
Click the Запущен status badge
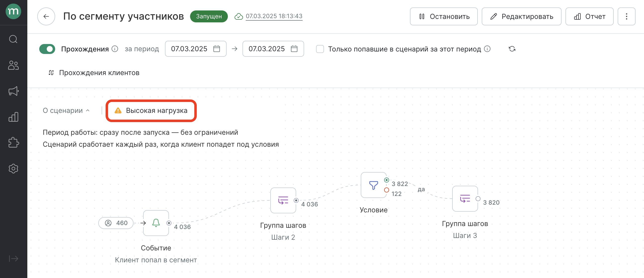[209, 16]
